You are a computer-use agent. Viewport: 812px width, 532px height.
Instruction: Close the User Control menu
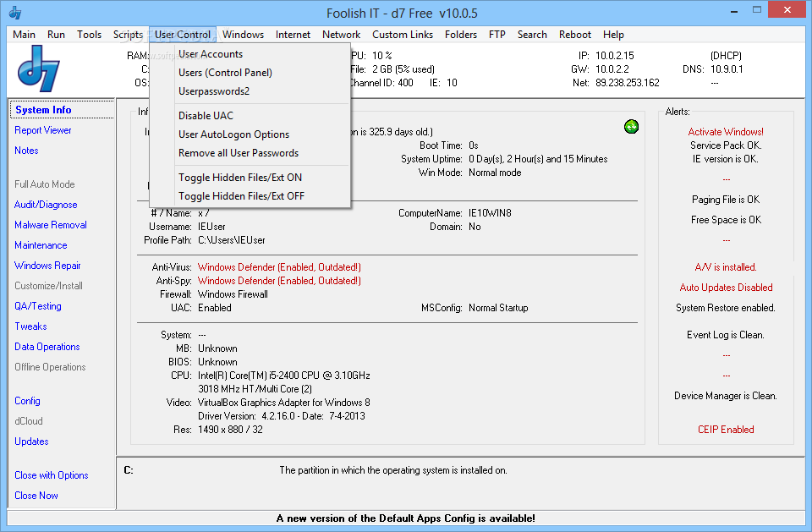click(183, 35)
